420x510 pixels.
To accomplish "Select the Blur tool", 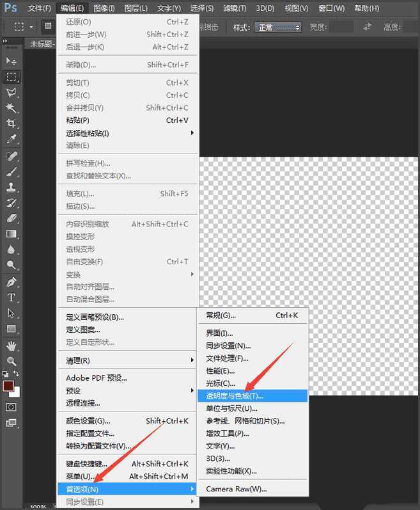I will tap(11, 250).
